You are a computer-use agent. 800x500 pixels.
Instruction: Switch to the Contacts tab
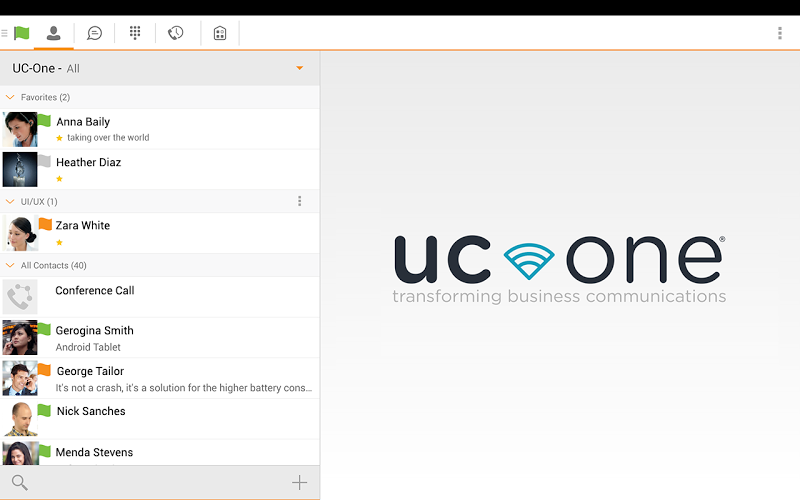click(54, 33)
